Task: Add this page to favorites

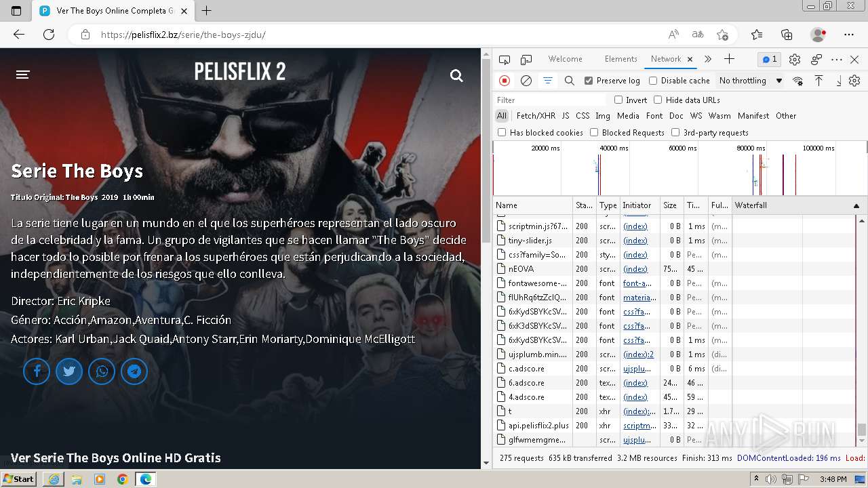Action: click(722, 35)
